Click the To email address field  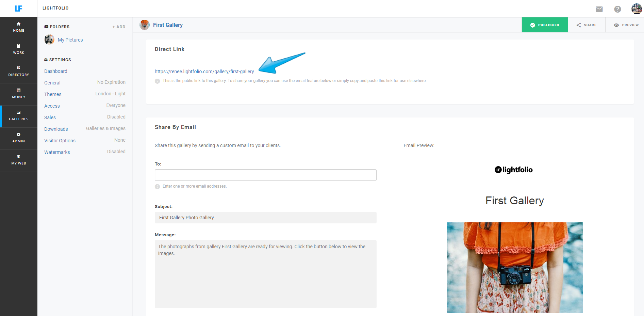265,175
